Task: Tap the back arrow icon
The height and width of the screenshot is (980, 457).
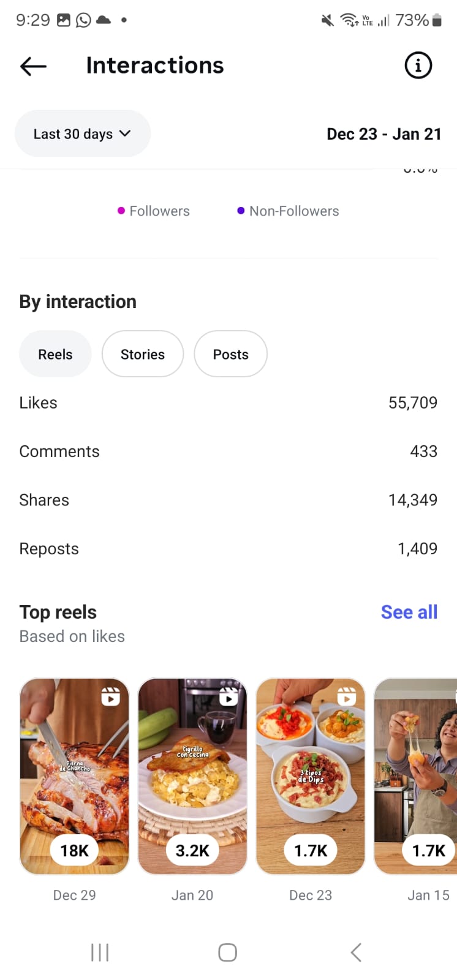Action: (33, 66)
